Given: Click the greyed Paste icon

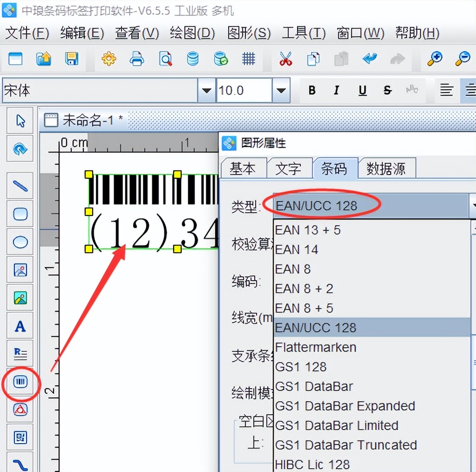Looking at the screenshot, I should (x=341, y=59).
